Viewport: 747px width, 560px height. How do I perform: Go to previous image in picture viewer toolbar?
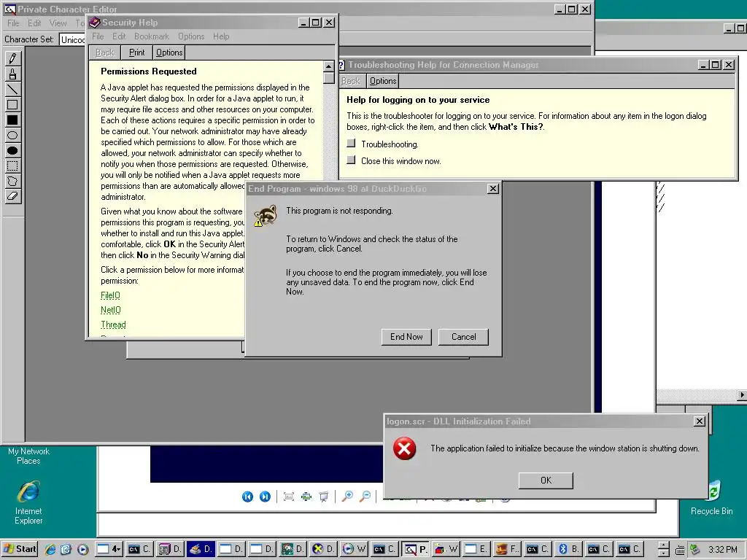coord(247,497)
